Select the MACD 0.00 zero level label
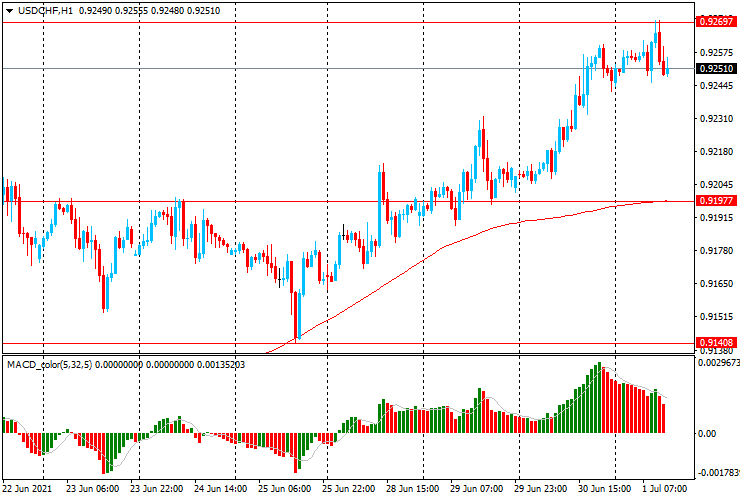This screenshot has width=740, height=500. tap(707, 433)
